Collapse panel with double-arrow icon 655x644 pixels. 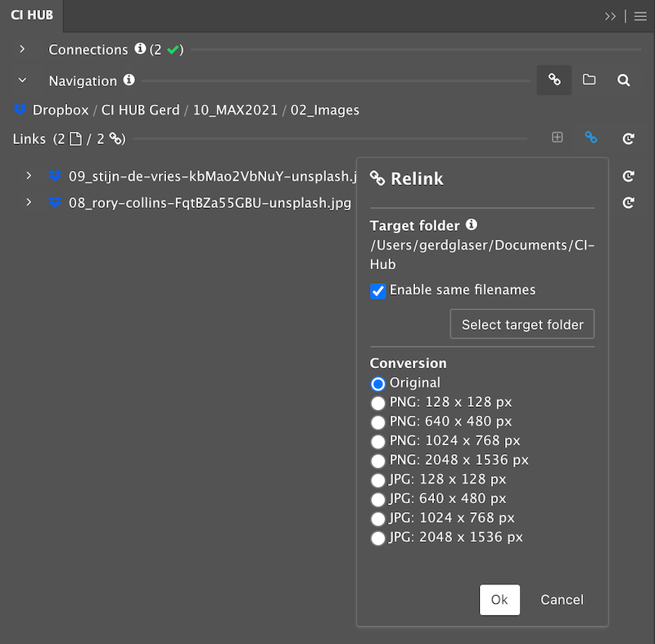coord(610,16)
